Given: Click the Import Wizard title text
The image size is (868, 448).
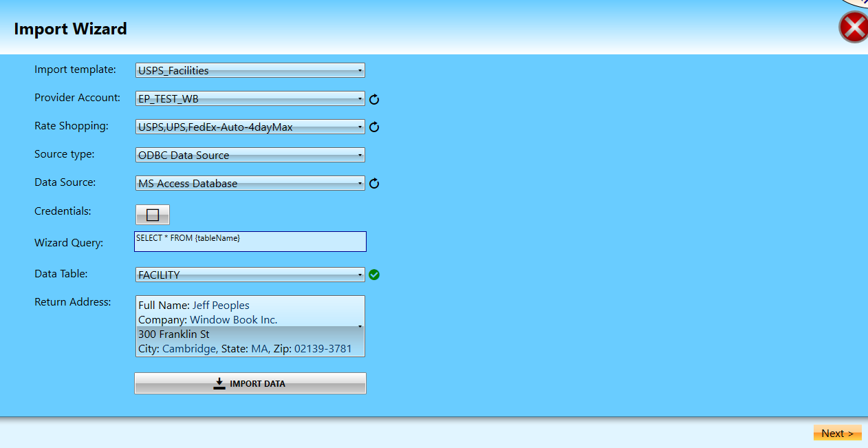Looking at the screenshot, I should [70, 29].
